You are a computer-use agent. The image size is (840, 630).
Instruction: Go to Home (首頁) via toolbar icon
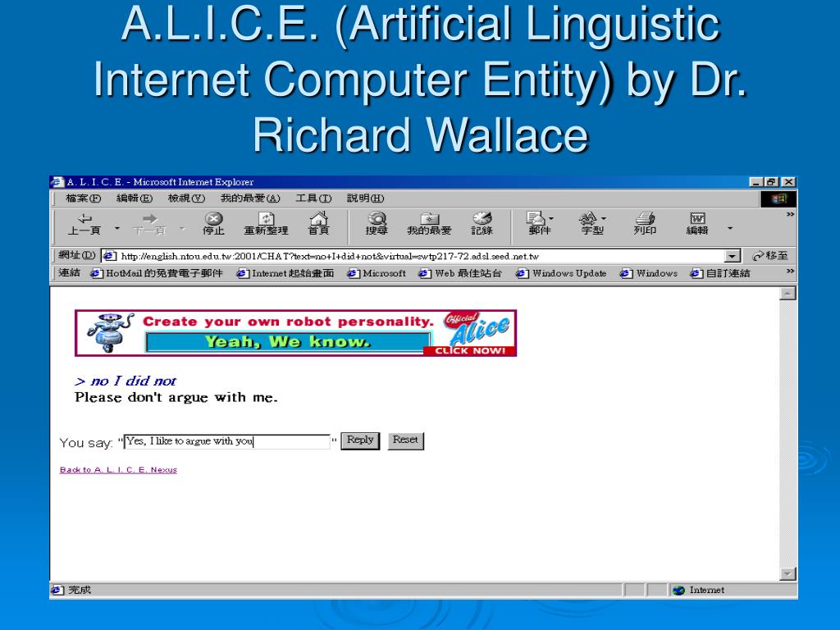[x=318, y=224]
